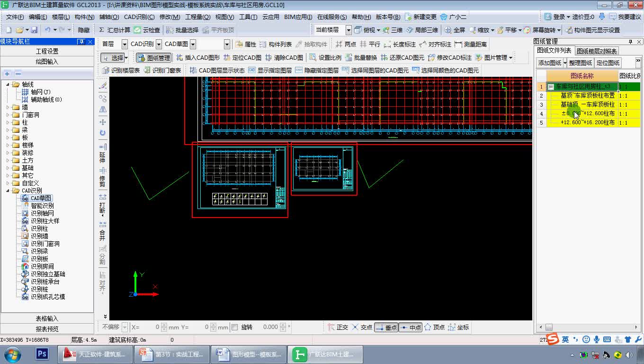Select 平行 parallel axis tool
The width and height of the screenshot is (644, 364).
coord(370,44)
